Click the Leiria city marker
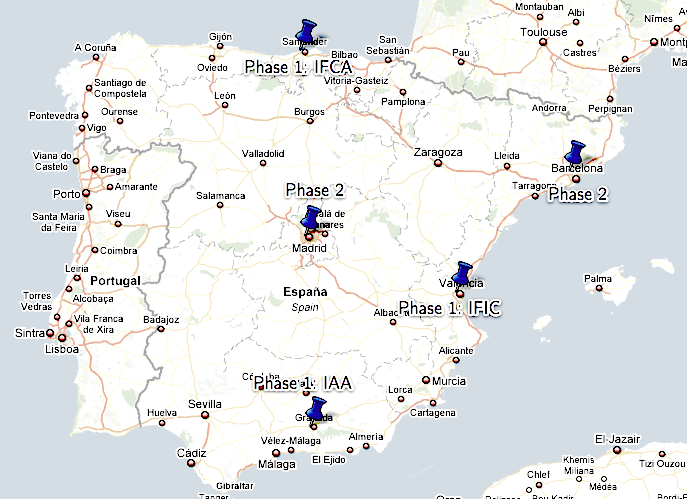Screen dimensions: 687x499 (77, 278)
